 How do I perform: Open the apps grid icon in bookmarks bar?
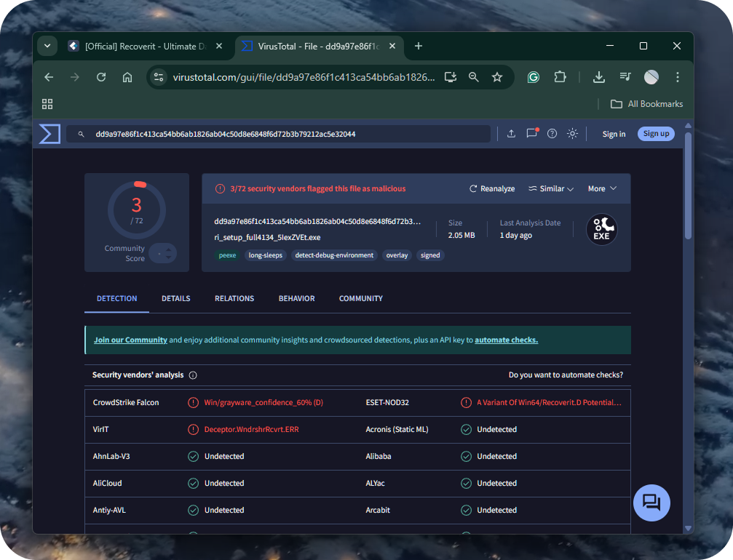(47, 104)
